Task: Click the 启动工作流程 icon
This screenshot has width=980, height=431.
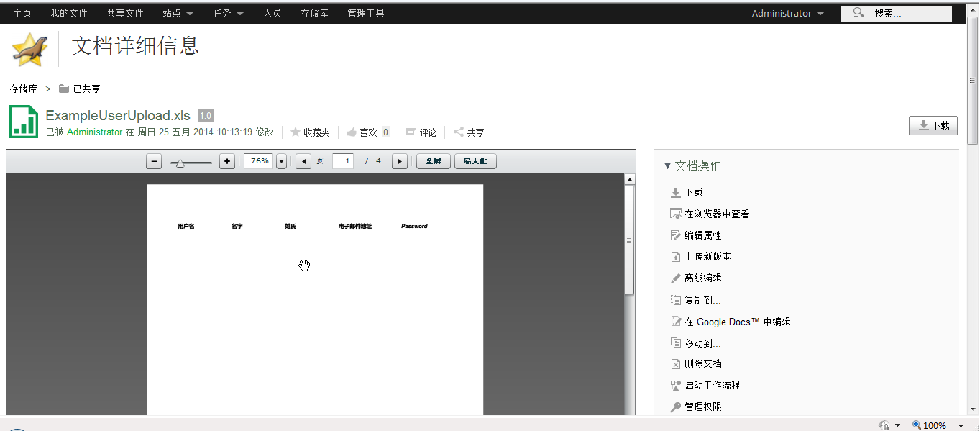Action: click(675, 386)
